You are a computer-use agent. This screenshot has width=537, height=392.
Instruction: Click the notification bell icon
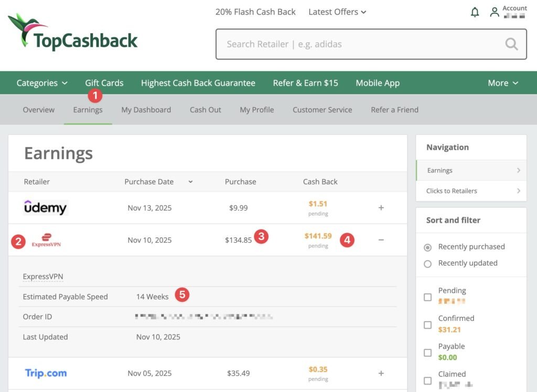tap(475, 12)
